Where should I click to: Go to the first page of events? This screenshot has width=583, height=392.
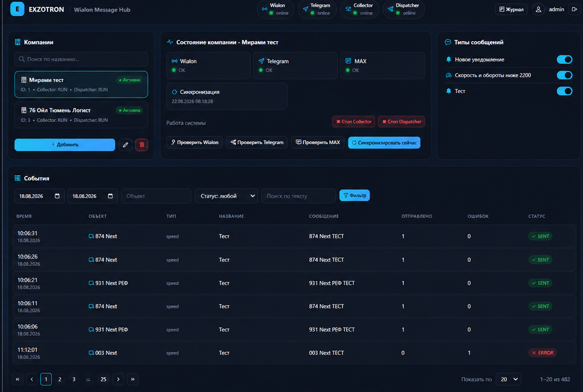[17, 379]
